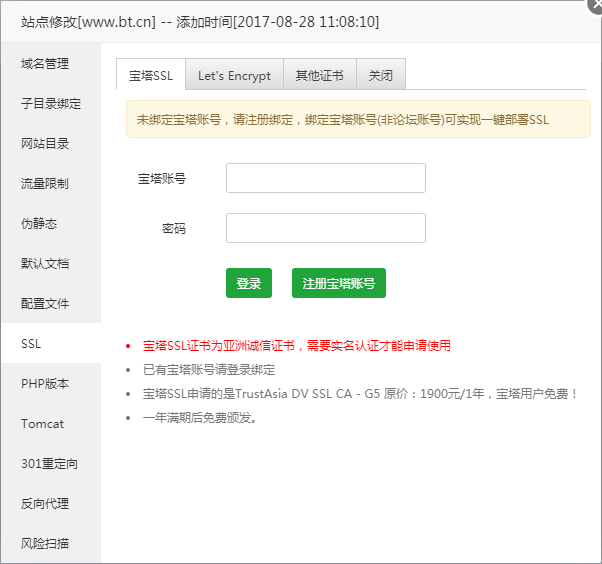The image size is (602, 564).
Task: Select SSL sidebar item
Action: pyautogui.click(x=51, y=343)
